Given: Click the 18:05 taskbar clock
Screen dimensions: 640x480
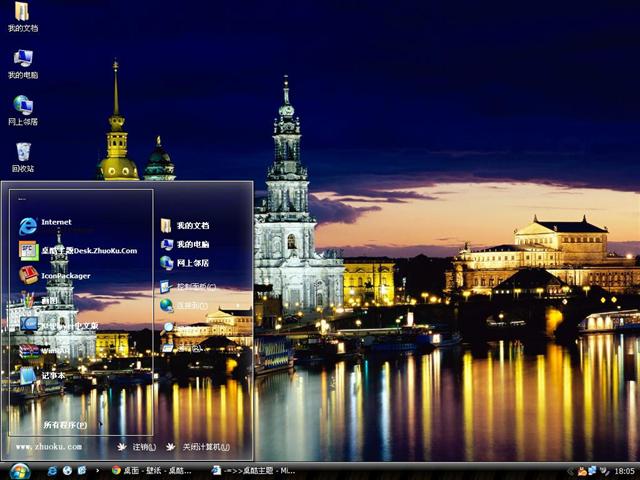Looking at the screenshot, I should [x=624, y=471].
